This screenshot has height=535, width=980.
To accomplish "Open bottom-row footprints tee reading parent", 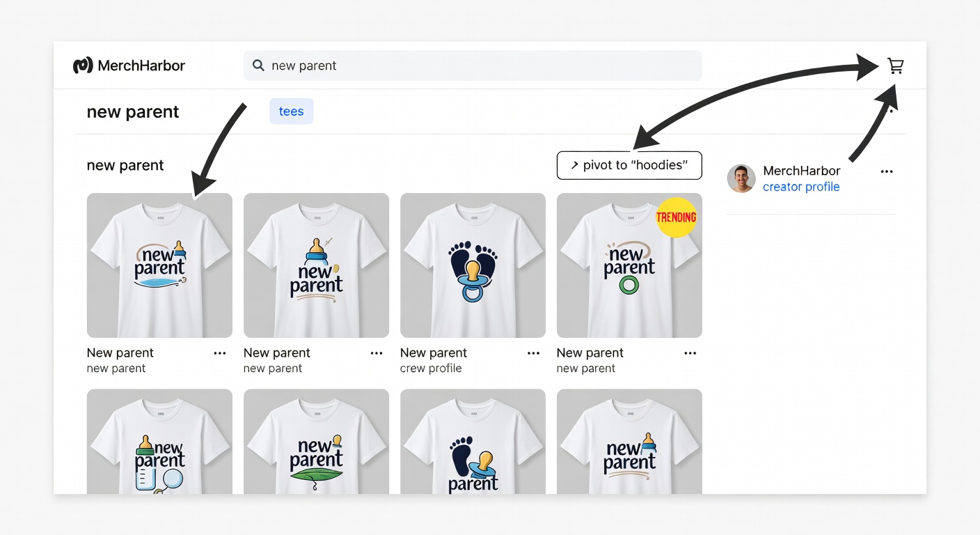I will click(x=473, y=442).
